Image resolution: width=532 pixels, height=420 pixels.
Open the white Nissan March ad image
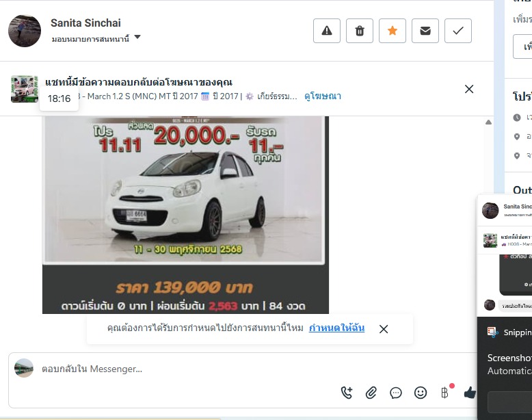pos(185,215)
